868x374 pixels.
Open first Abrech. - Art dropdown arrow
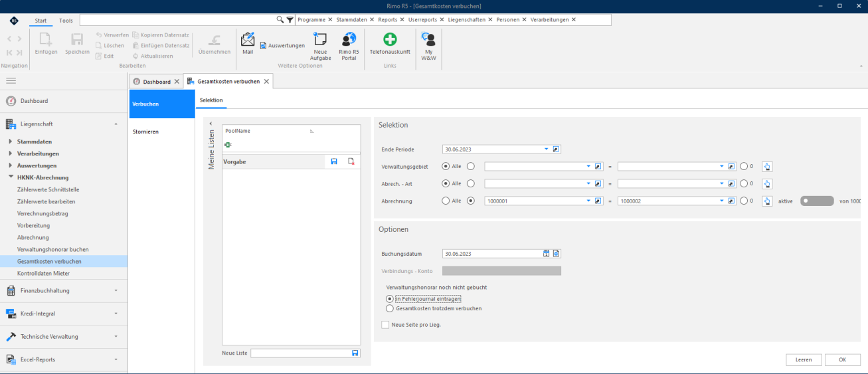coord(588,183)
